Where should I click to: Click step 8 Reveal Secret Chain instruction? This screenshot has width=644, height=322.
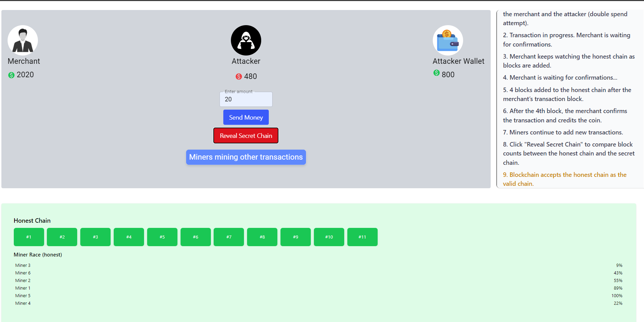point(568,153)
